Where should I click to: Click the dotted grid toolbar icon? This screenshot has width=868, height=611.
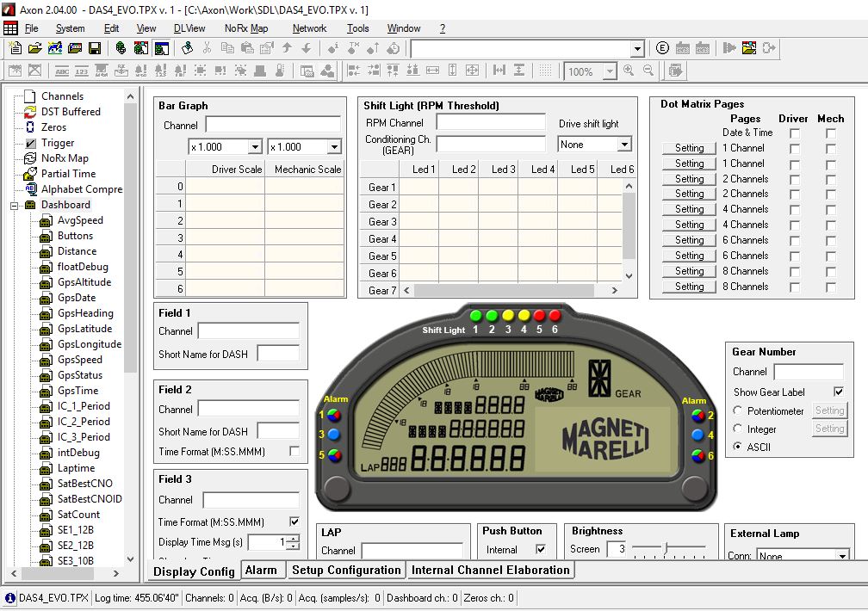545,71
